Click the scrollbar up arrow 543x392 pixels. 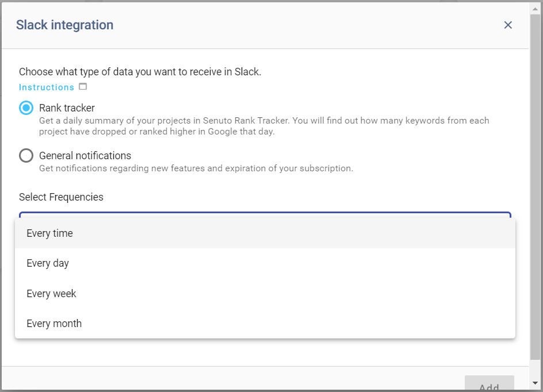[x=535, y=9]
